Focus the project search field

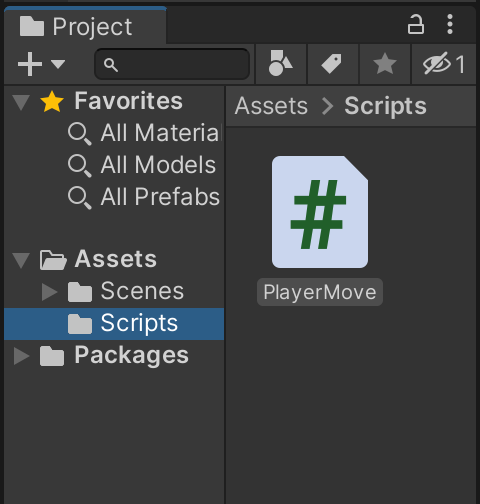172,64
